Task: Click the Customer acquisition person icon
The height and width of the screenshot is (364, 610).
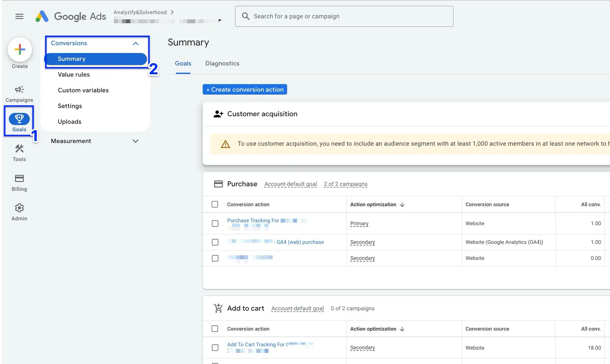Action: point(218,114)
